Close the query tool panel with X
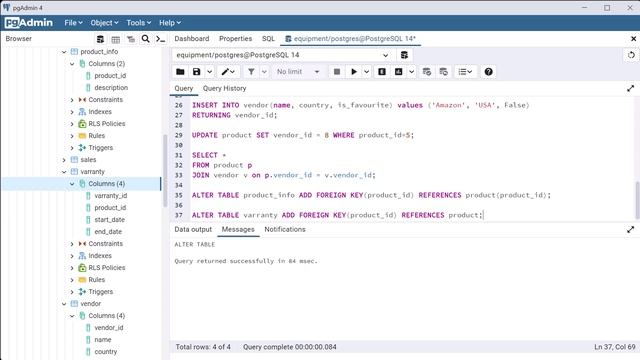 coord(633,39)
